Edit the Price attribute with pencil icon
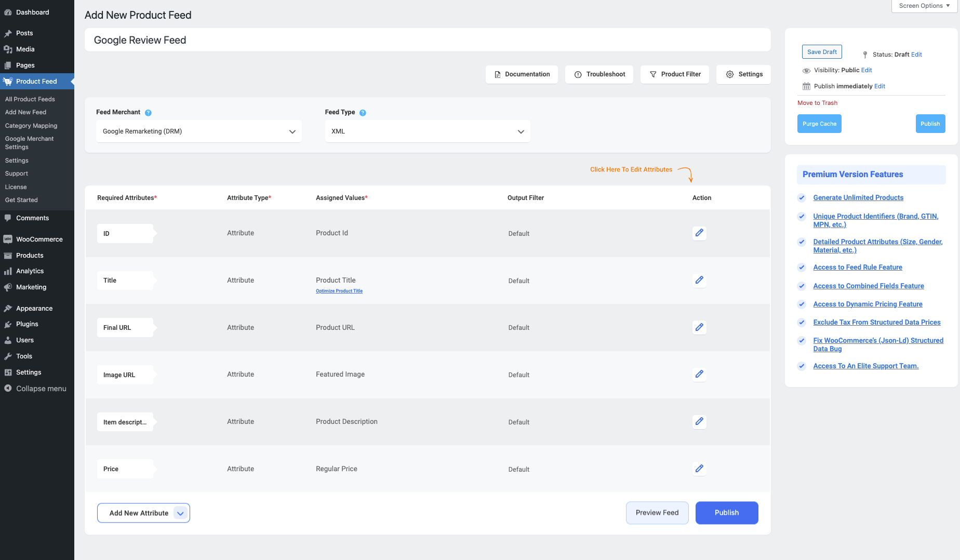This screenshot has width=960, height=560. [x=699, y=469]
